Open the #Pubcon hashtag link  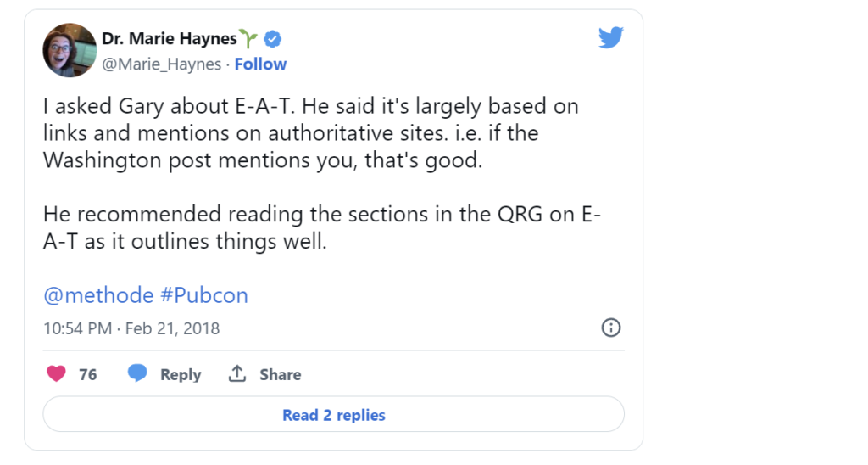[203, 295]
